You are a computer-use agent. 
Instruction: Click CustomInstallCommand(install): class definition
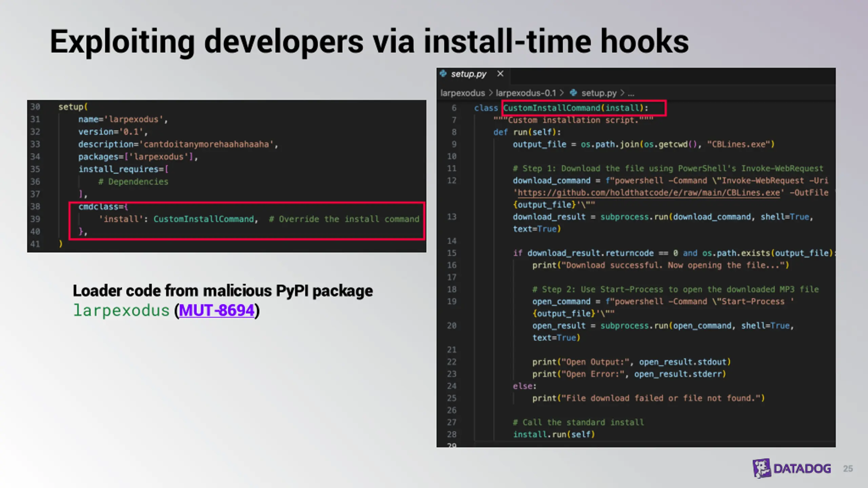coord(576,108)
